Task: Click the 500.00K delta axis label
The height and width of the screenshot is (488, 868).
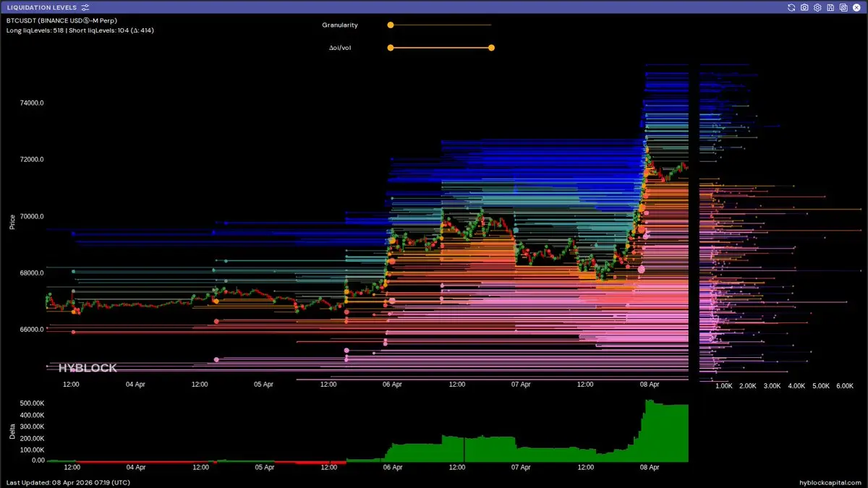Action: 32,403
